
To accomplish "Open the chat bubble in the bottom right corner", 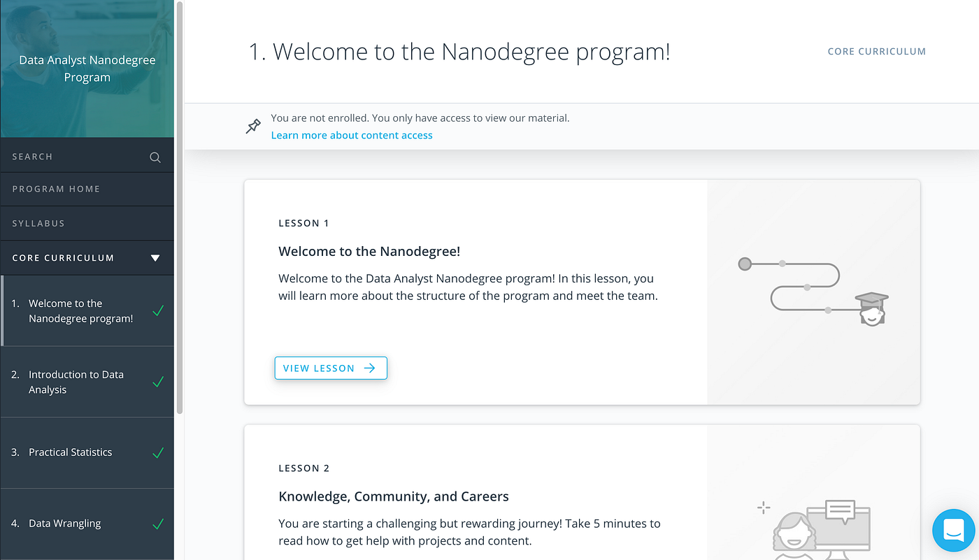I will tap(953, 530).
